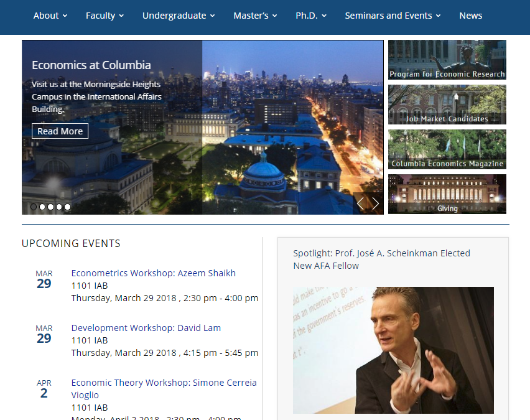Viewport: 530px width, 420px height.
Task: Select the fourth carousel dot
Action: [59, 207]
